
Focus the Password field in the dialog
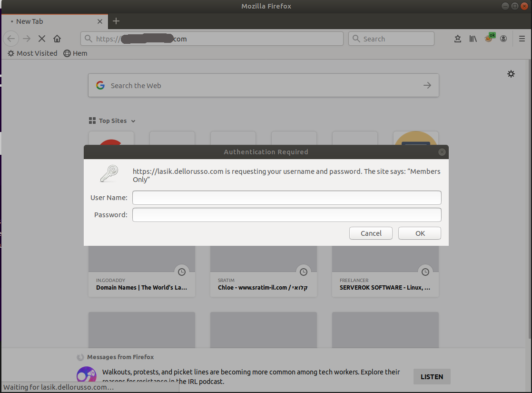pyautogui.click(x=286, y=215)
